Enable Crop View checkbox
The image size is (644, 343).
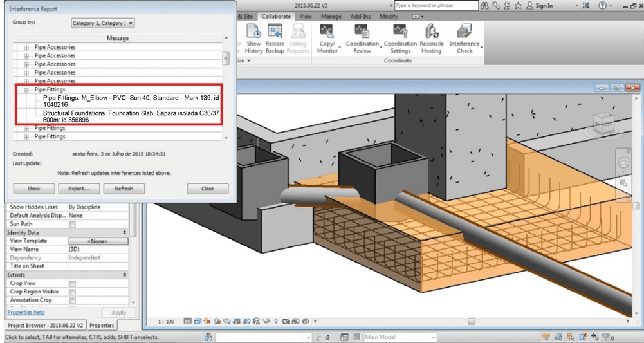[x=72, y=283]
